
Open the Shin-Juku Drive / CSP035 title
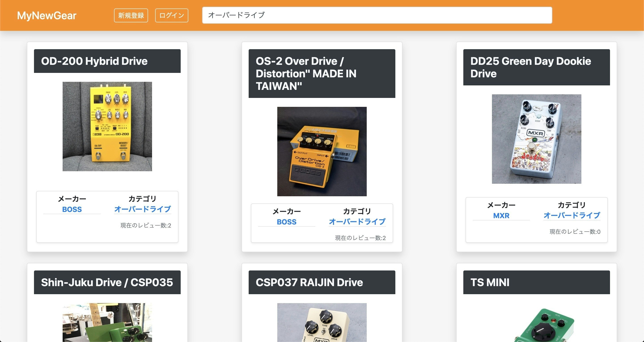(x=107, y=282)
